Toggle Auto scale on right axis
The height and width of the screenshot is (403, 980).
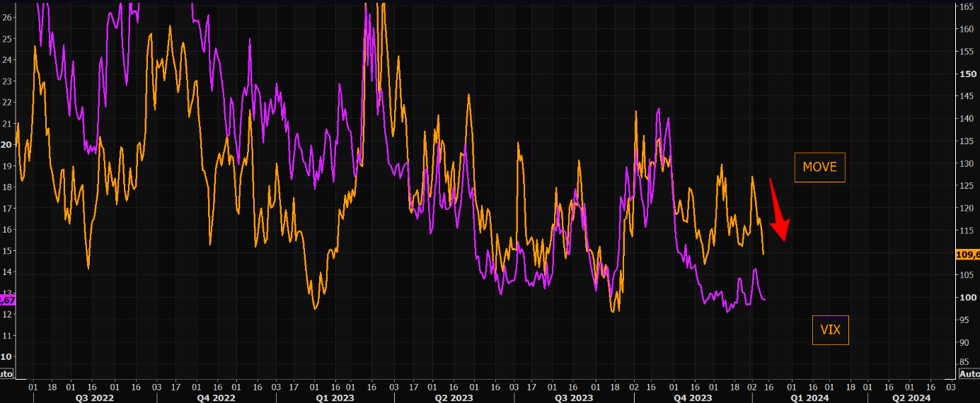coord(969,373)
